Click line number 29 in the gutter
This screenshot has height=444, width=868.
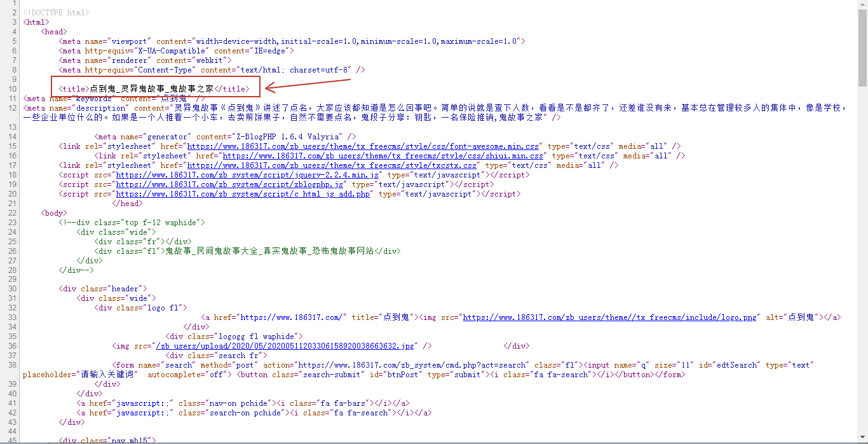pos(13,280)
